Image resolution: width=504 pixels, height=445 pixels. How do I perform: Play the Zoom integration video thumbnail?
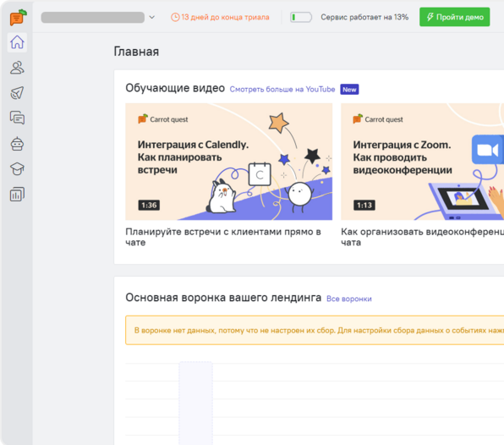422,162
